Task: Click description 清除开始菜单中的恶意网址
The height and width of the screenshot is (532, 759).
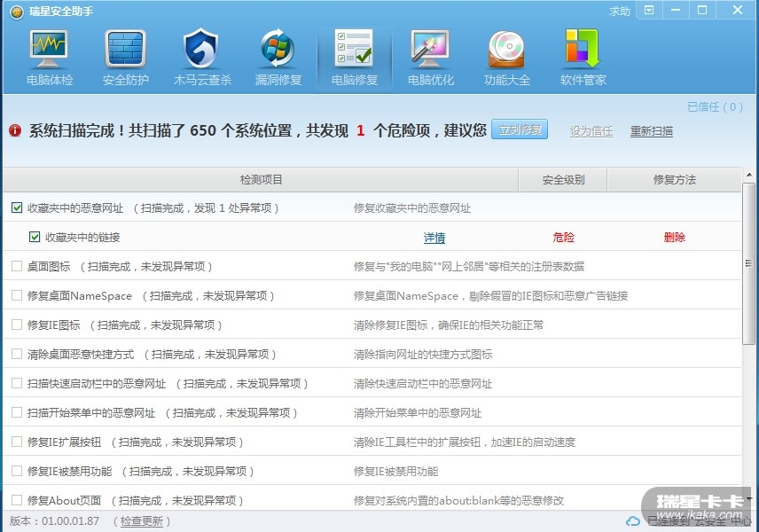Action: click(418, 413)
